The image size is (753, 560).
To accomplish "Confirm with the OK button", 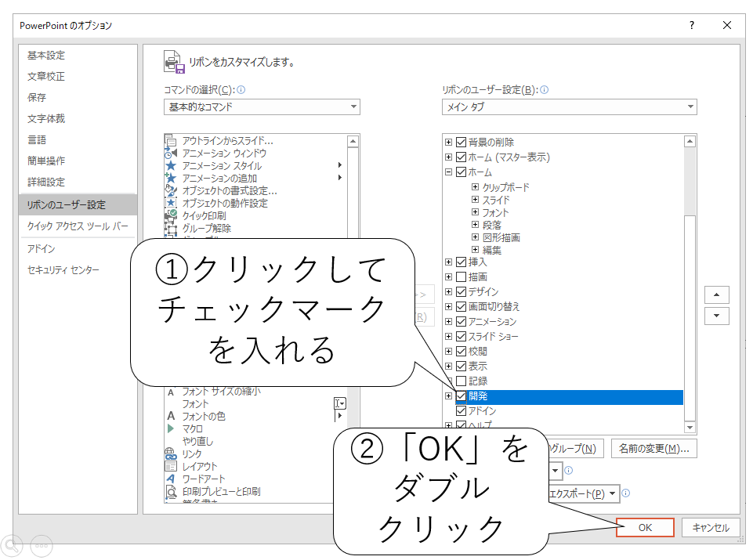I will coord(645,527).
